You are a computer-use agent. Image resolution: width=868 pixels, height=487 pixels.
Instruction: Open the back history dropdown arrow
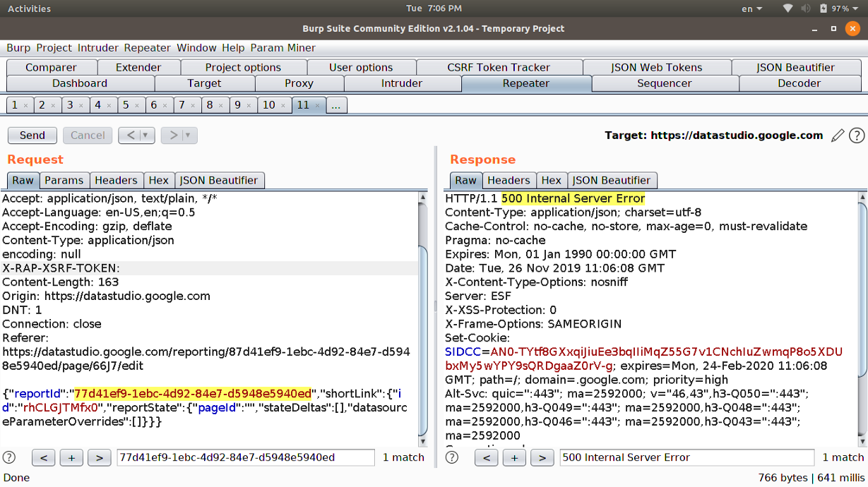click(x=145, y=136)
